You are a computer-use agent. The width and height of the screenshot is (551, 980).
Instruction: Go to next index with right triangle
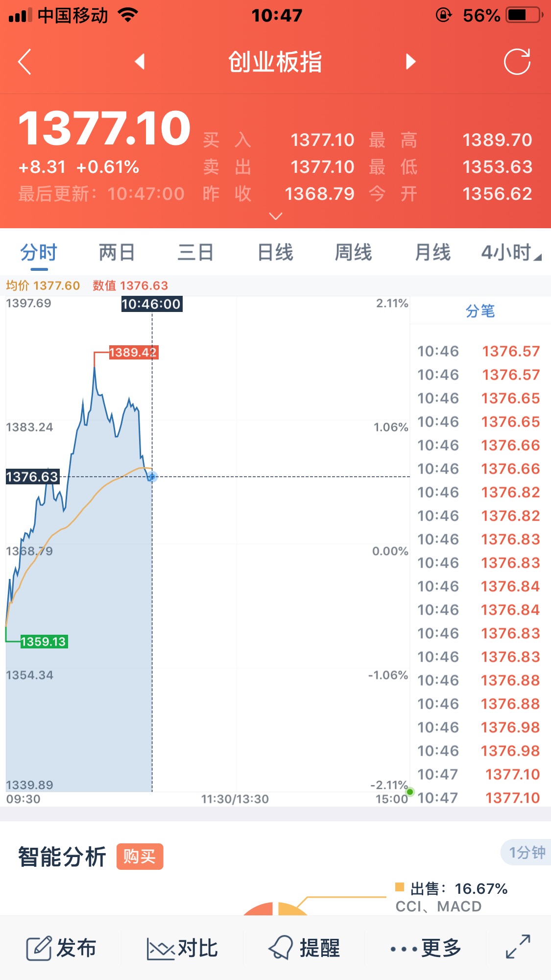click(411, 62)
